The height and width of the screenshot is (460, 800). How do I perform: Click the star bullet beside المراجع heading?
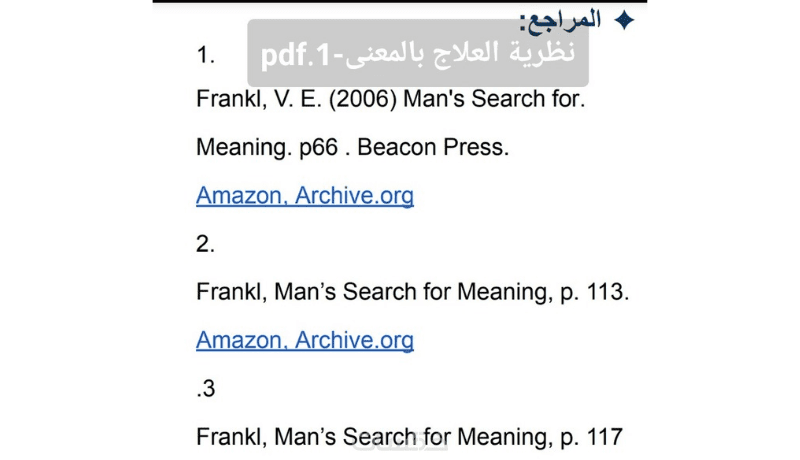click(x=623, y=20)
